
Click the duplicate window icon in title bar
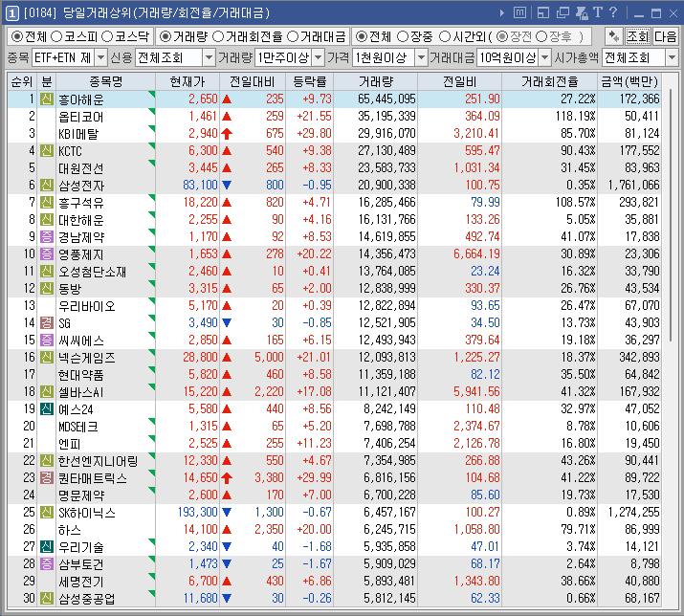[563, 13]
